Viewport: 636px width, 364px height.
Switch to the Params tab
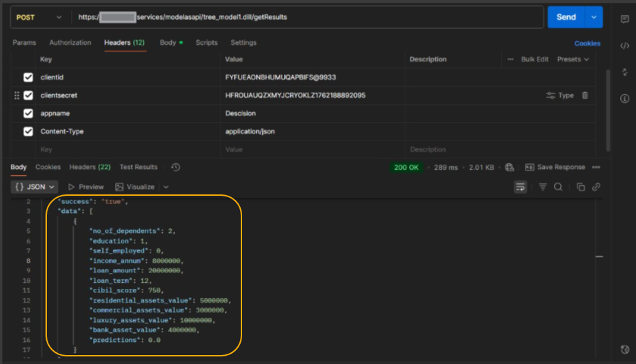tap(24, 43)
